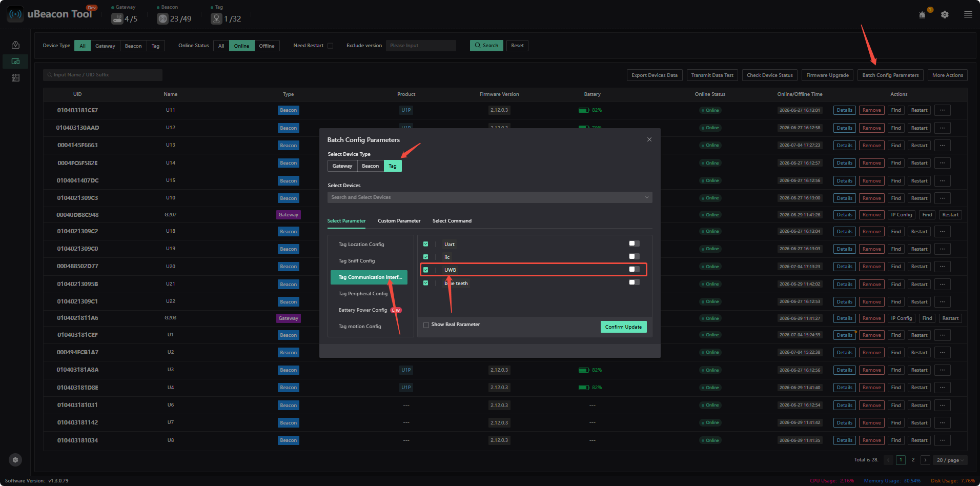
Task: Switch to the Custom Parameter tab
Action: 399,221
